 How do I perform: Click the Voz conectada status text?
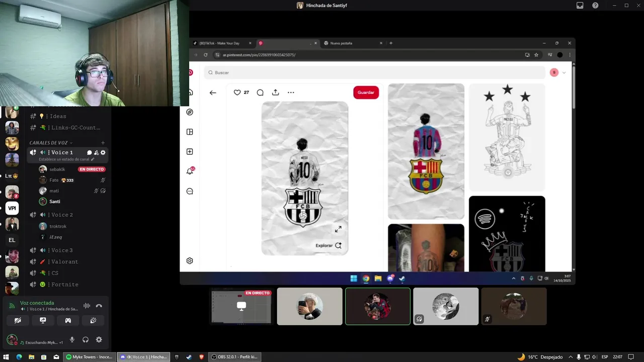[37, 303]
